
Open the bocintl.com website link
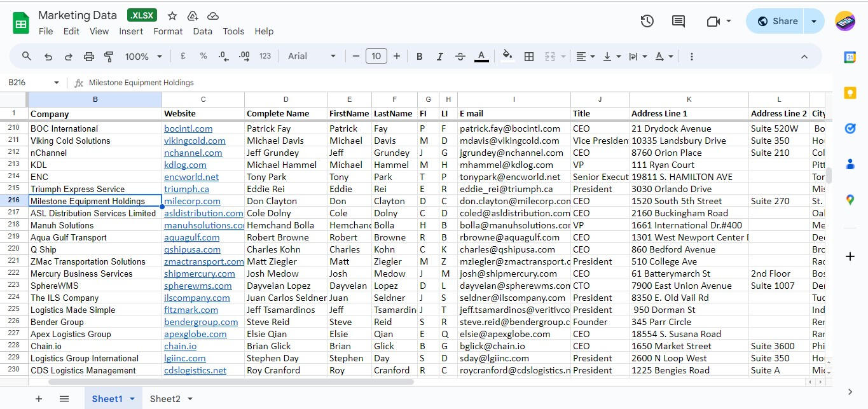tap(188, 128)
